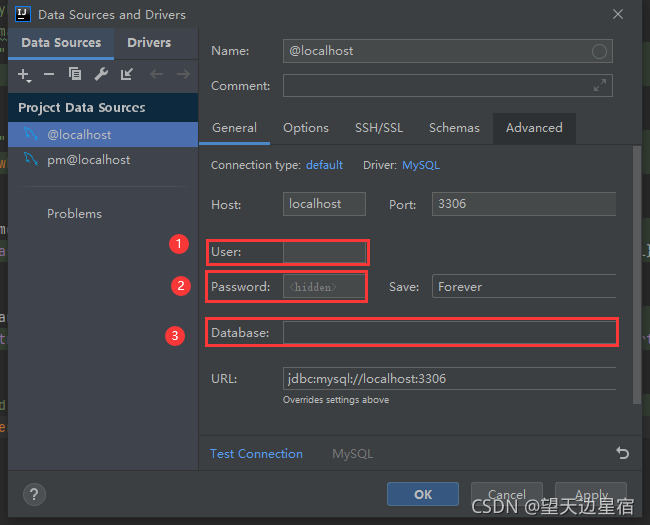Open the SSH/SSL tab
The image size is (650, 525).
click(378, 128)
